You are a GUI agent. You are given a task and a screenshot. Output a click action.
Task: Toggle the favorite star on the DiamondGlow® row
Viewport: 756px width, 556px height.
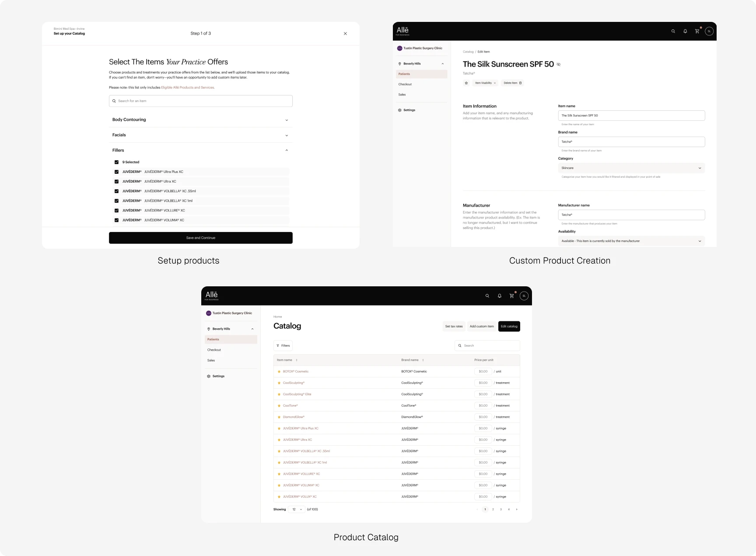[279, 417]
